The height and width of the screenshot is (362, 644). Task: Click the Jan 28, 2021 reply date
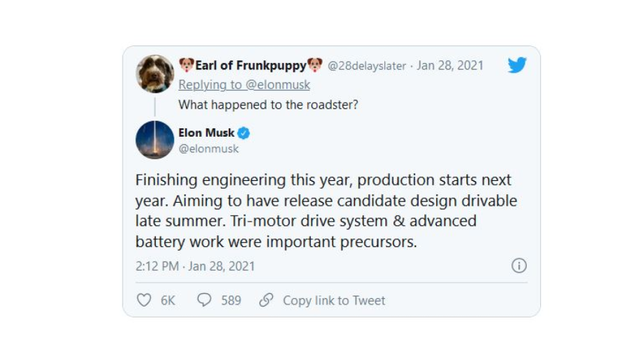click(450, 65)
